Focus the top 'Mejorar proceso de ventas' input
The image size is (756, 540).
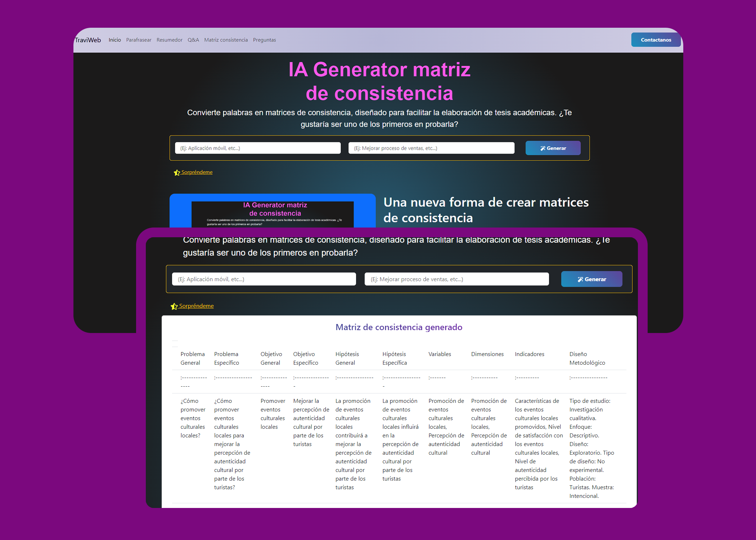point(431,148)
